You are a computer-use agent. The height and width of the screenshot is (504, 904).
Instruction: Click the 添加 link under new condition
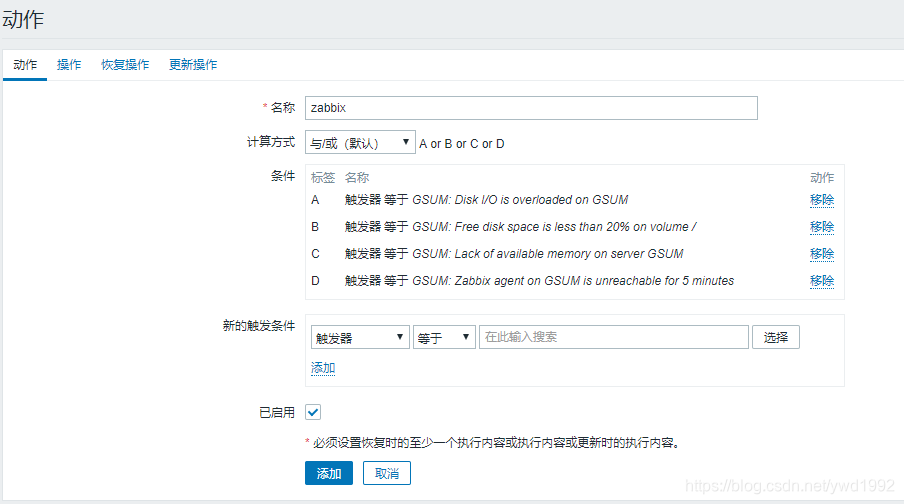323,368
